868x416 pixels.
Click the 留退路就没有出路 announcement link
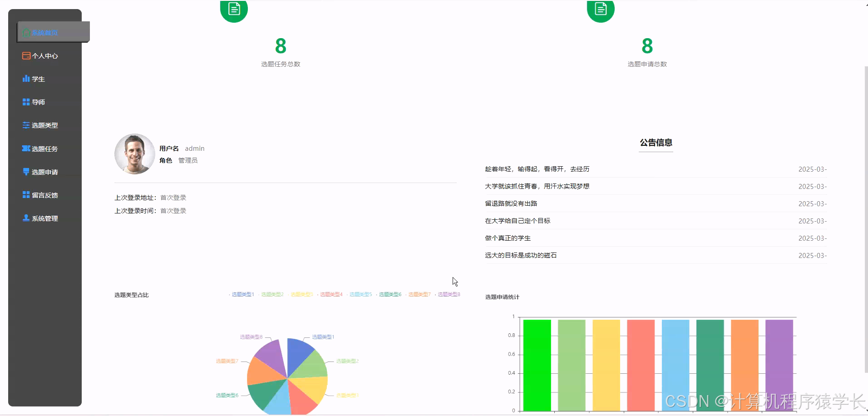(x=511, y=203)
